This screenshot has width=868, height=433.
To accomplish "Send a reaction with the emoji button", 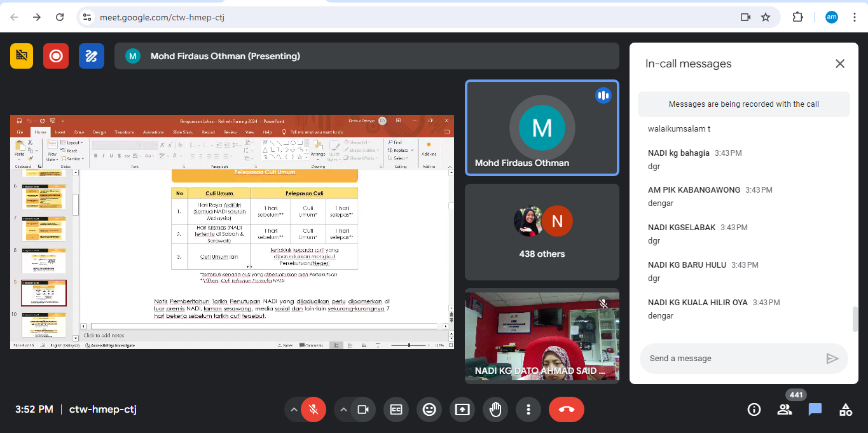I will pyautogui.click(x=429, y=409).
